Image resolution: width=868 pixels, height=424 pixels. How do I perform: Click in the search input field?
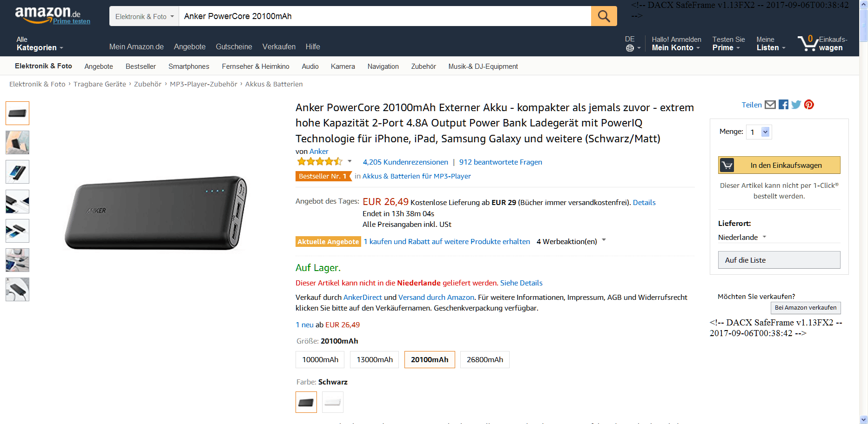(x=384, y=16)
